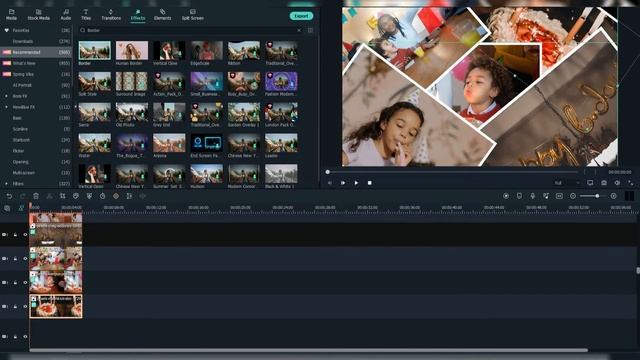
Task: Hide the second video track eye icon
Action: click(x=25, y=258)
